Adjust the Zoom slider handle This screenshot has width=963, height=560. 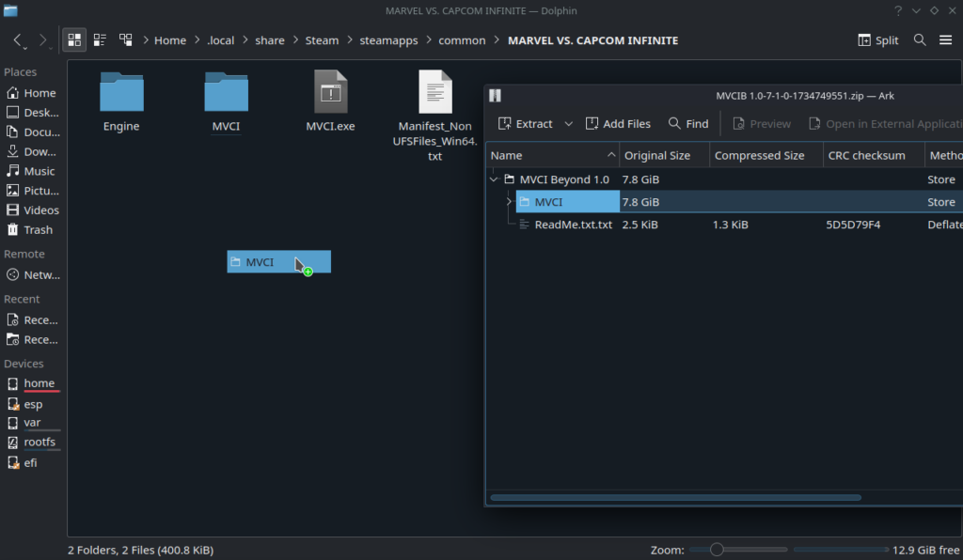pyautogui.click(x=717, y=549)
